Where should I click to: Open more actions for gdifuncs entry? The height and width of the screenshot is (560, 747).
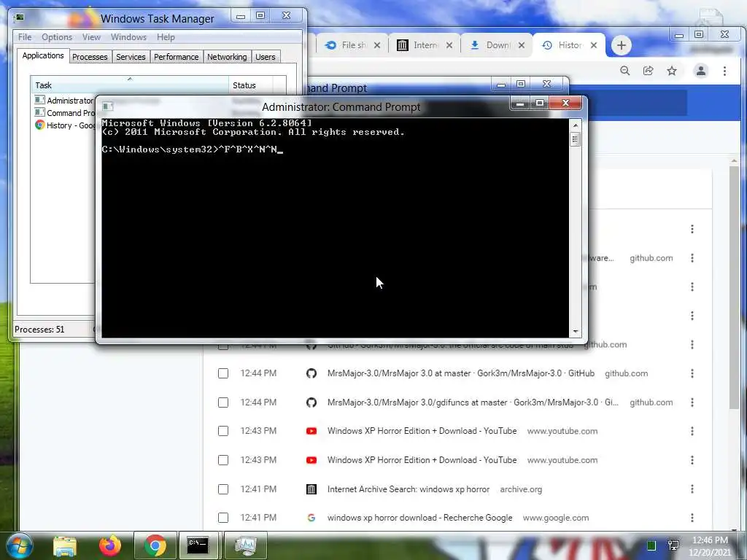click(x=692, y=402)
